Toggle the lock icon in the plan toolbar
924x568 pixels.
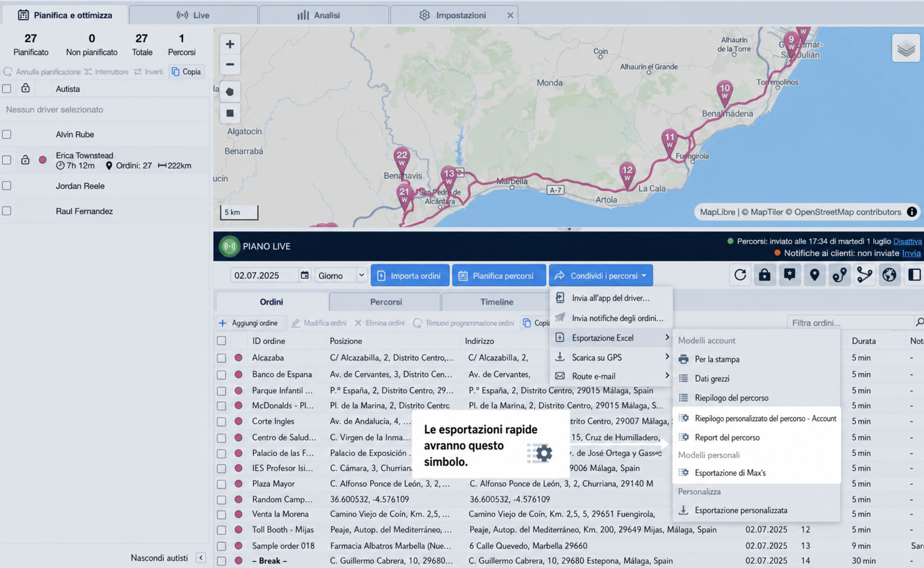765,275
